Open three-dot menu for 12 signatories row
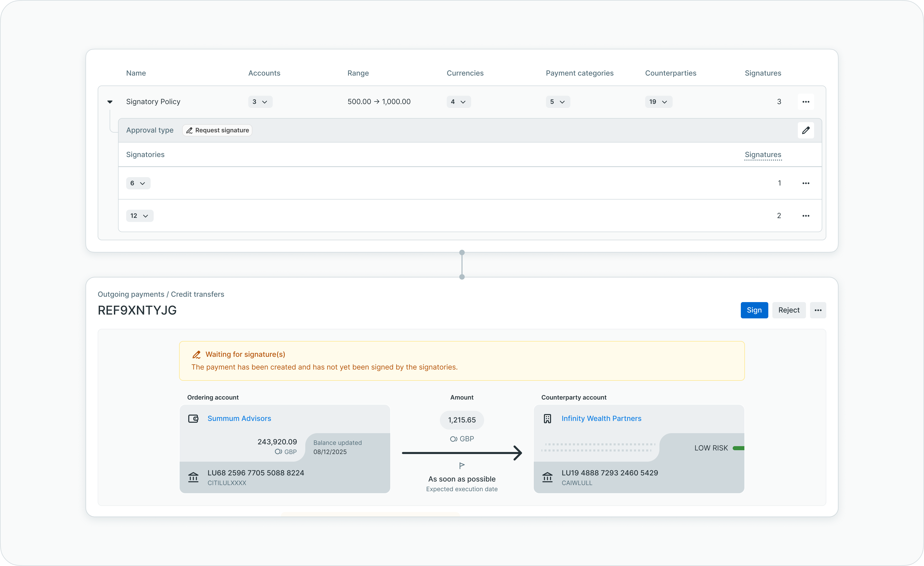Image resolution: width=924 pixels, height=566 pixels. coord(805,216)
